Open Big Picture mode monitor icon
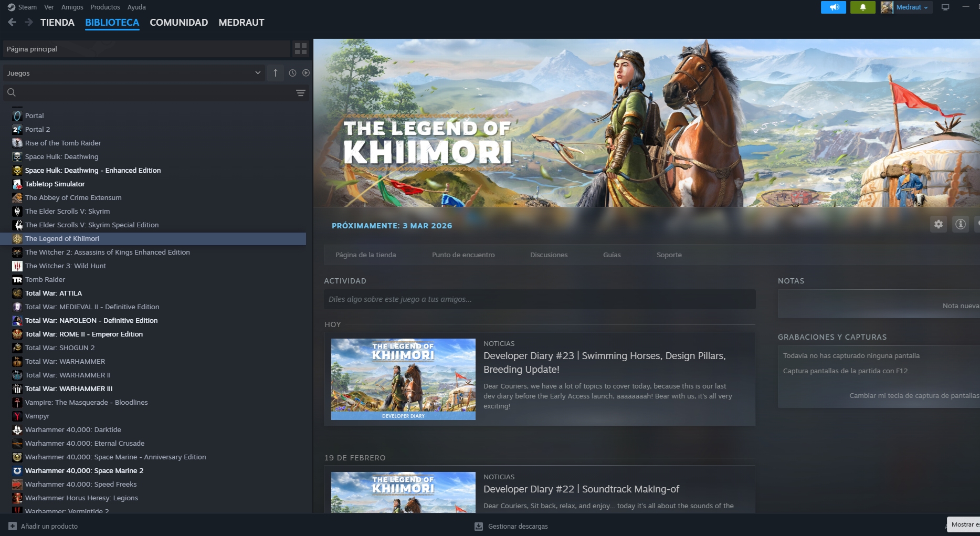This screenshot has width=980, height=536. (945, 7)
